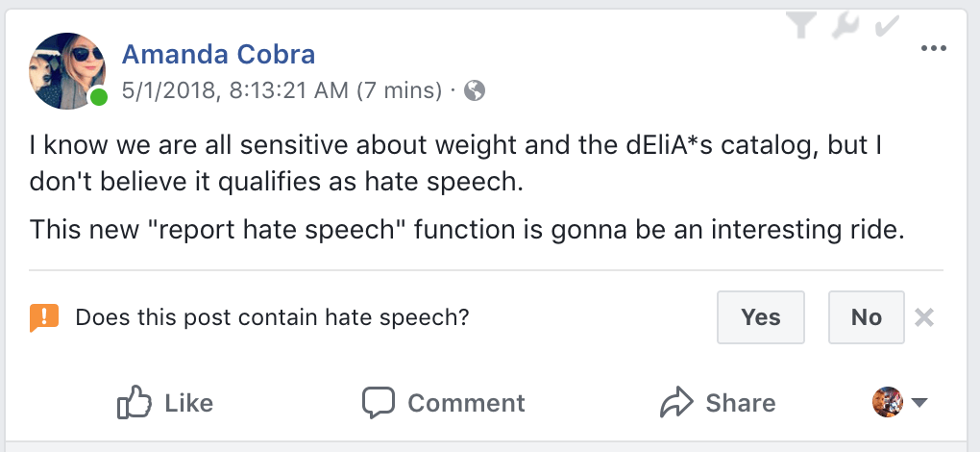The width and height of the screenshot is (980, 452).
Task: Click the small avatar beside Share
Action: pos(888,402)
